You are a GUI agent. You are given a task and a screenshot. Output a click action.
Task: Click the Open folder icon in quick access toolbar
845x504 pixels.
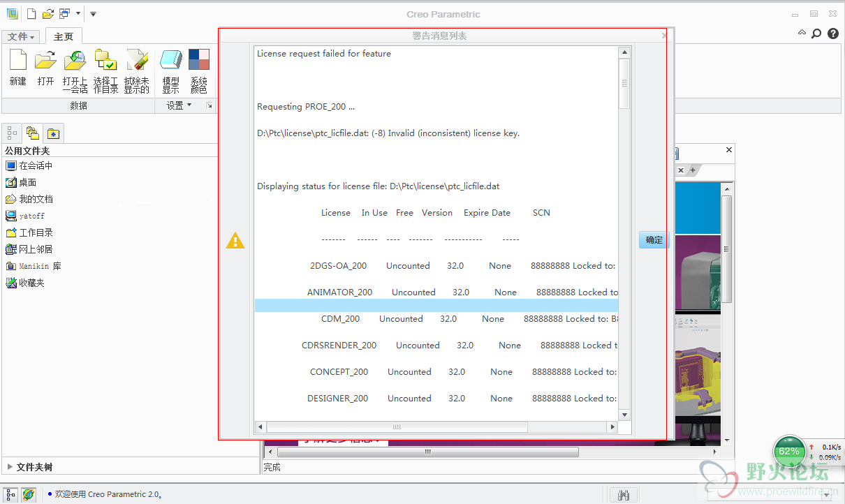point(47,13)
